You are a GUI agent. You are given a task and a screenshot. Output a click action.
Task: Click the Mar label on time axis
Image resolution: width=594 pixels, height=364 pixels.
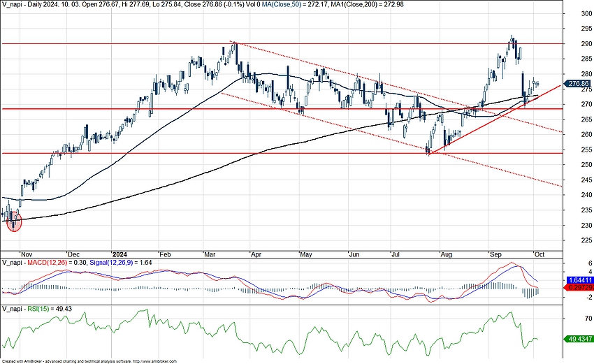pos(210,254)
